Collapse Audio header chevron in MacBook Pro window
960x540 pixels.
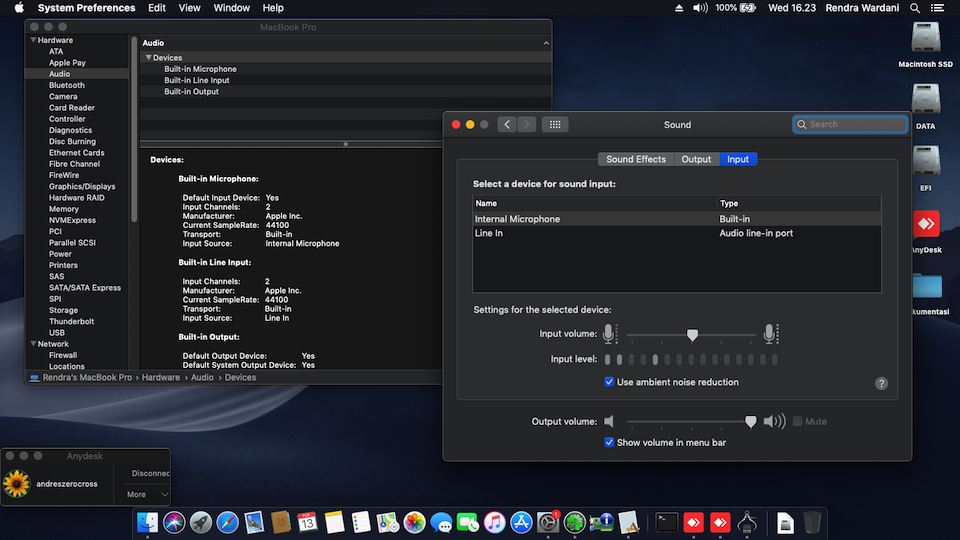pyautogui.click(x=546, y=43)
